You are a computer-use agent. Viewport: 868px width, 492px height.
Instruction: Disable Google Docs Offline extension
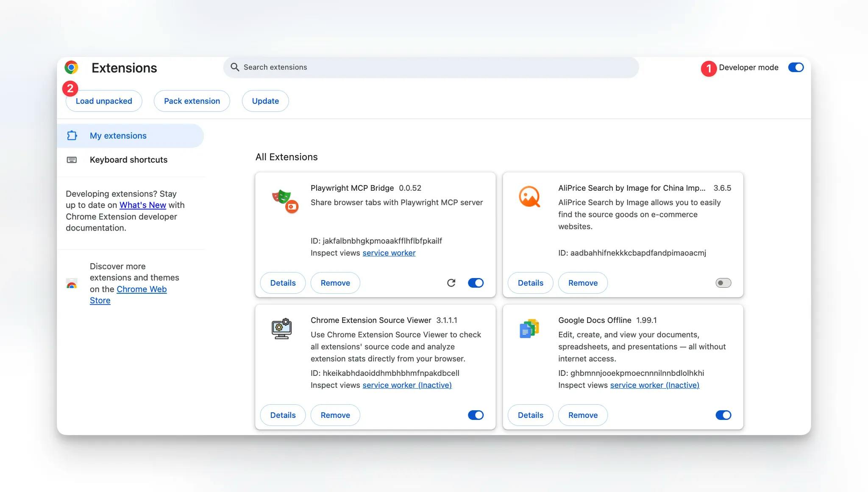click(723, 415)
